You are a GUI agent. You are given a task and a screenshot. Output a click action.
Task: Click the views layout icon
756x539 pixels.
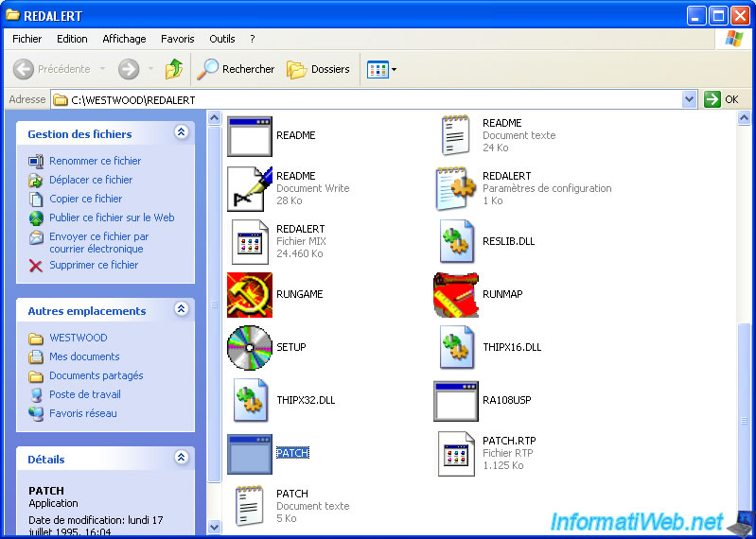point(378,70)
